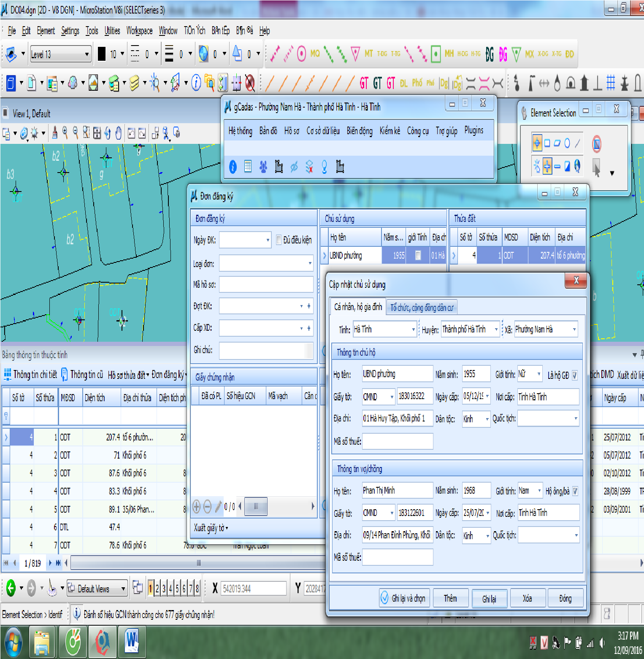Select the Element Selection block shape icon
This screenshot has height=659, width=644.
pos(547,143)
